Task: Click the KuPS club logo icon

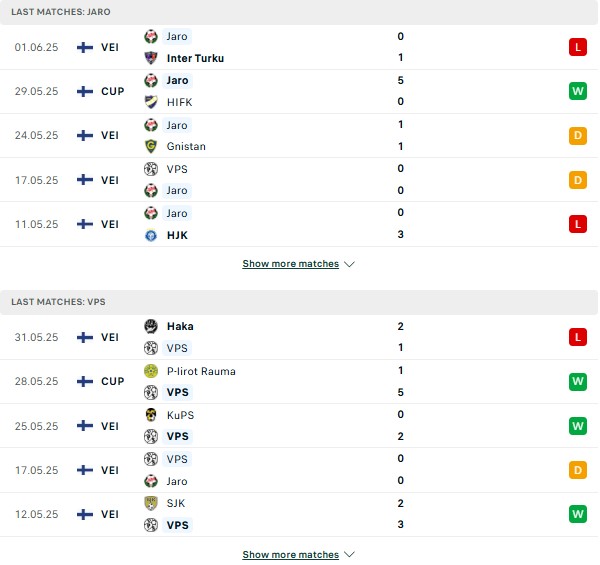Action: tap(151, 415)
